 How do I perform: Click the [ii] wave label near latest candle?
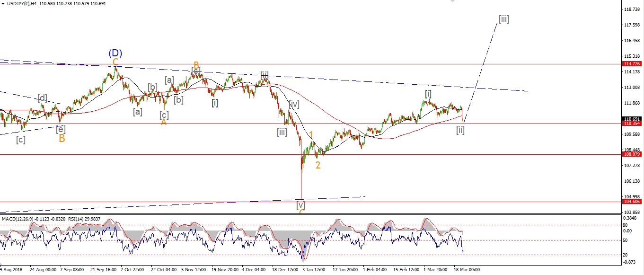[x=460, y=130]
